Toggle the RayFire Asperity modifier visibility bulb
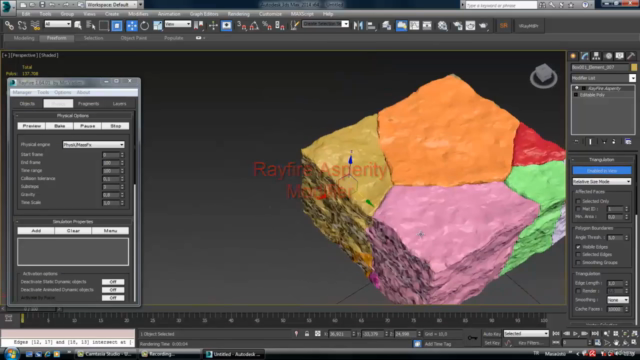The height and width of the screenshot is (360, 640). point(576,88)
